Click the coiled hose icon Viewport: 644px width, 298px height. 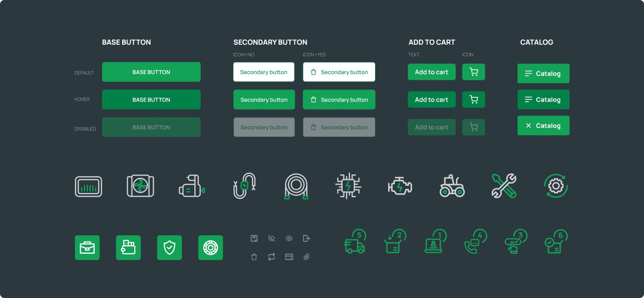(296, 186)
